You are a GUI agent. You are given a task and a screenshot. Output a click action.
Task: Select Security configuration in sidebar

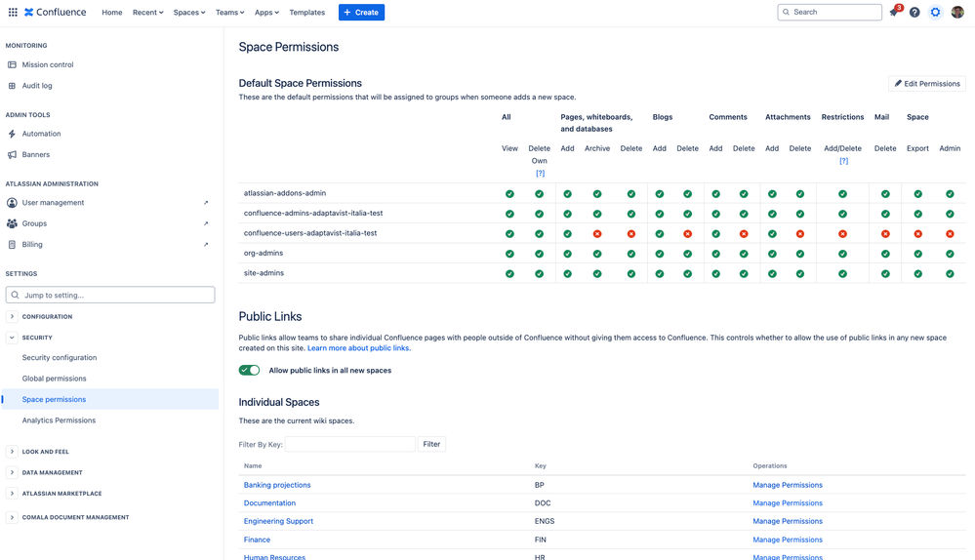pos(60,358)
